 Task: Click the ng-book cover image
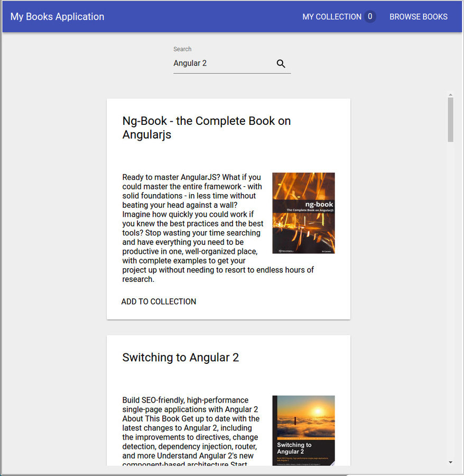303,213
